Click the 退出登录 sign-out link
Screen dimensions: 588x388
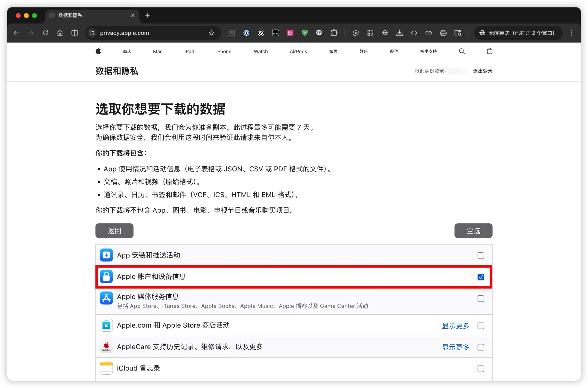click(x=482, y=71)
